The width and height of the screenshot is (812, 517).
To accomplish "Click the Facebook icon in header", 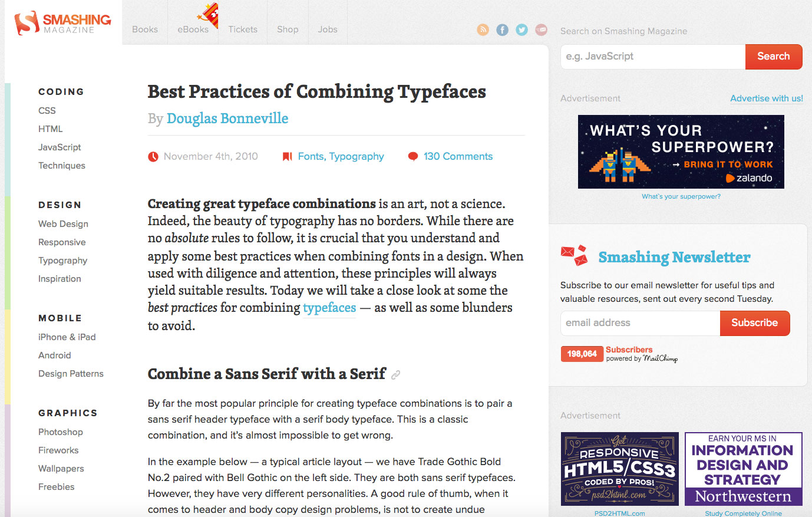I will coord(502,29).
